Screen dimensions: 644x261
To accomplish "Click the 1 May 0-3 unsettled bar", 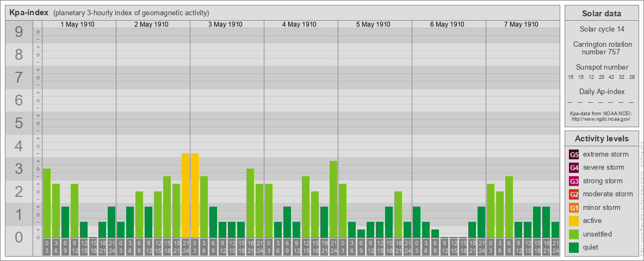I will pyautogui.click(x=47, y=203).
